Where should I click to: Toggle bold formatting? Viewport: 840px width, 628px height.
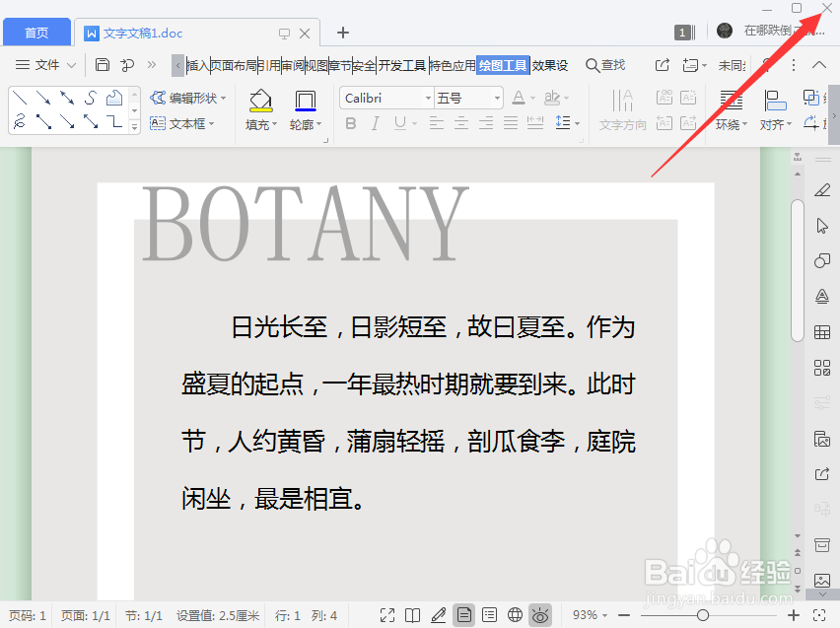tap(350, 122)
